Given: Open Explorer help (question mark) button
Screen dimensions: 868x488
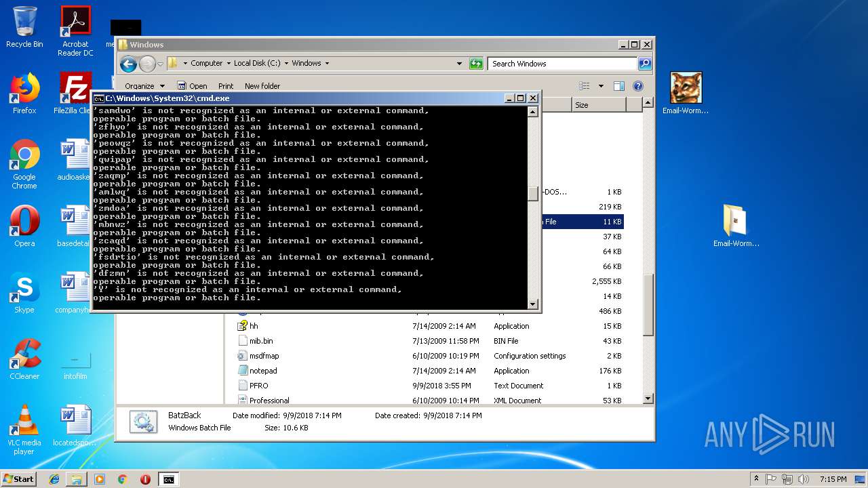Looking at the screenshot, I should (637, 86).
